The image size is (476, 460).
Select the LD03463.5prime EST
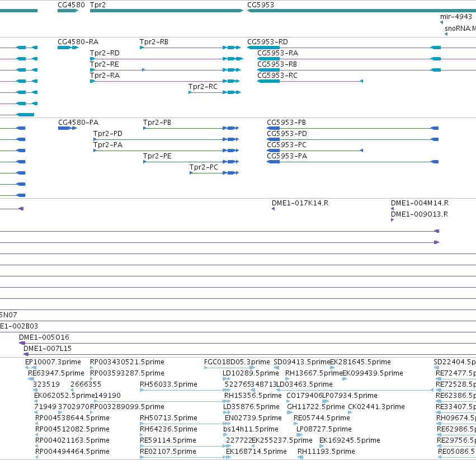pos(355,390)
